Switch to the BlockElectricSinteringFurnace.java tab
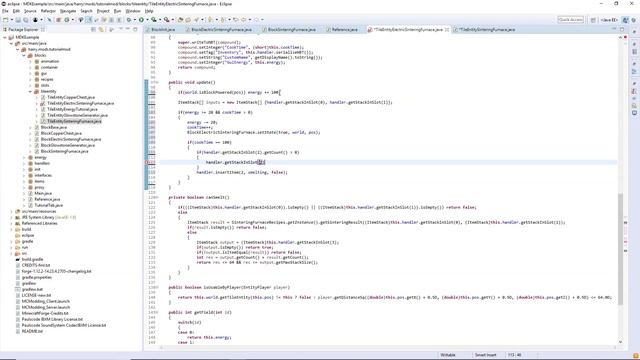Image resolution: width=640 pixels, height=360 pixels. [x=221, y=29]
